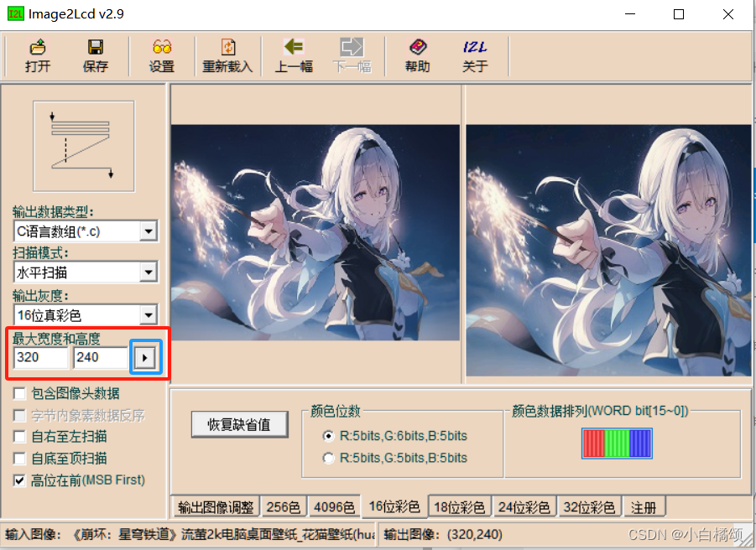
Task: Click the input image preview on left
Action: [x=315, y=232]
